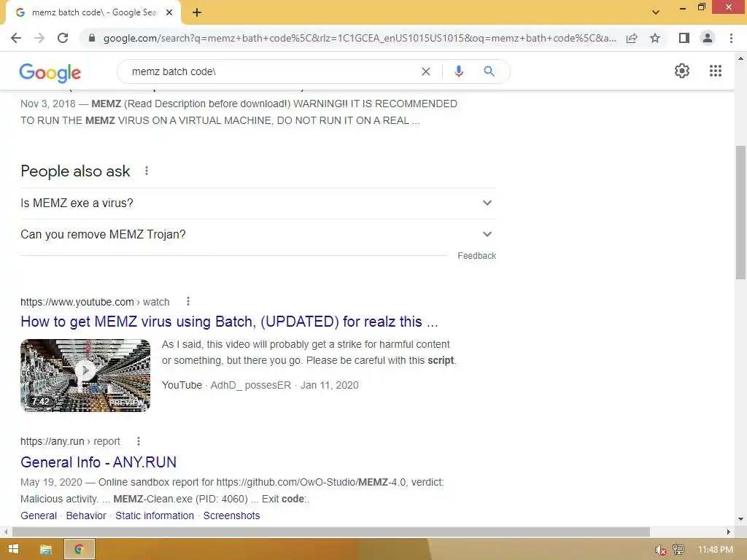The height and width of the screenshot is (560, 747).
Task: Click the youtube.com watch URL text
Action: 95,302
